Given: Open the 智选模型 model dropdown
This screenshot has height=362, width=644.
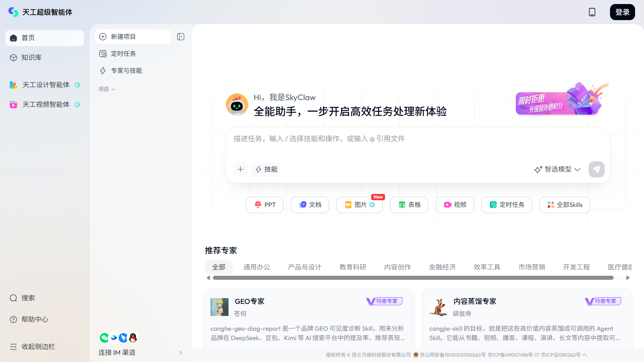Looking at the screenshot, I should coord(557,169).
